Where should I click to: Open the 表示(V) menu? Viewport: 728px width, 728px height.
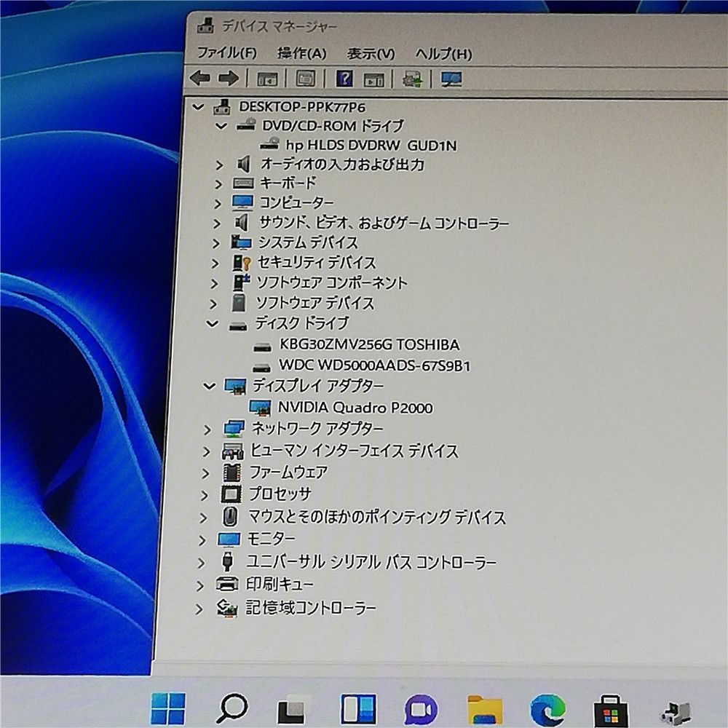tap(371, 54)
